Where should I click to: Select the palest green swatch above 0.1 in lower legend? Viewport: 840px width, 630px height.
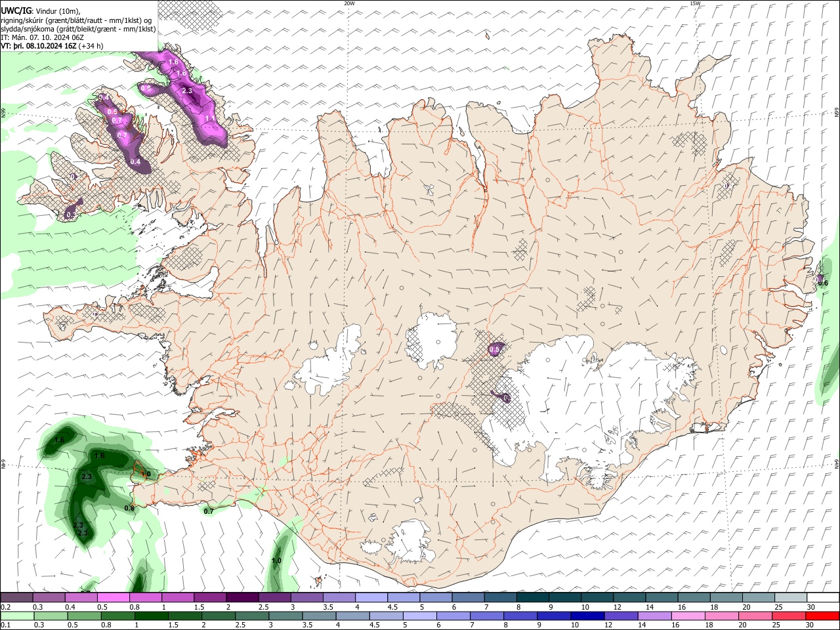[x=17, y=616]
